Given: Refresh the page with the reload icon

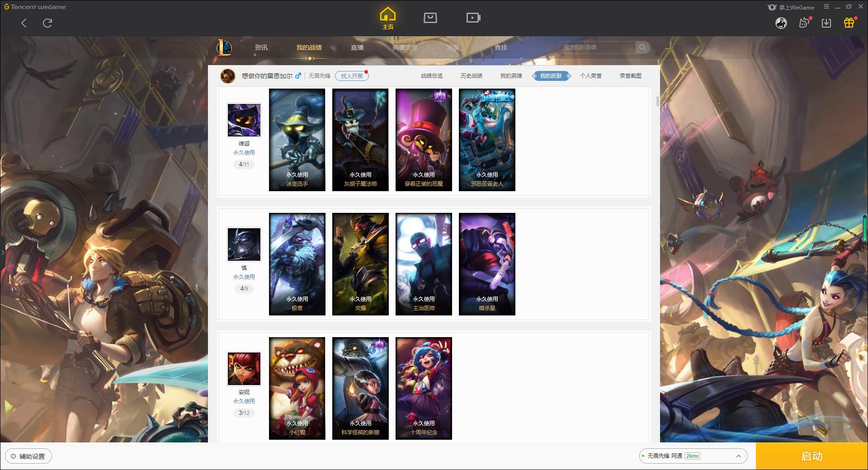Looking at the screenshot, I should pos(47,23).
